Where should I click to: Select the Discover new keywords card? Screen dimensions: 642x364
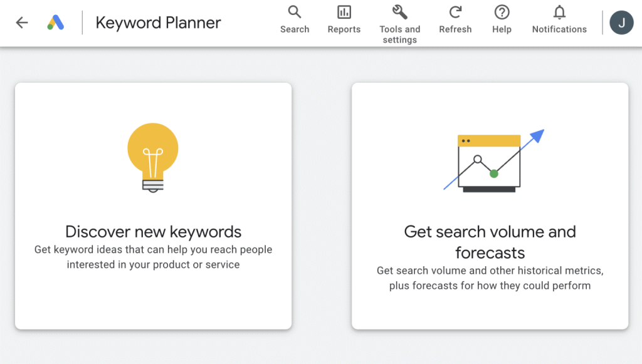tap(153, 205)
